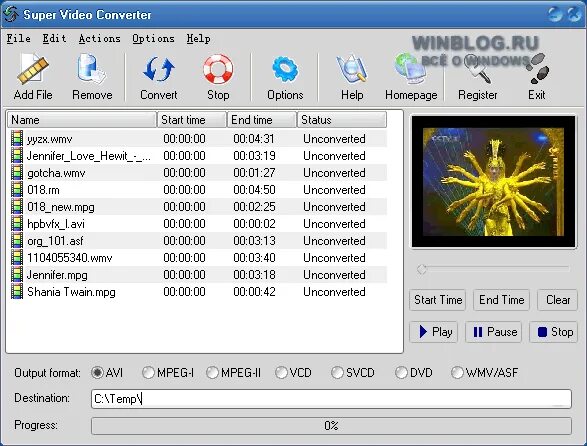Click the preview seek slider handle

point(422,269)
